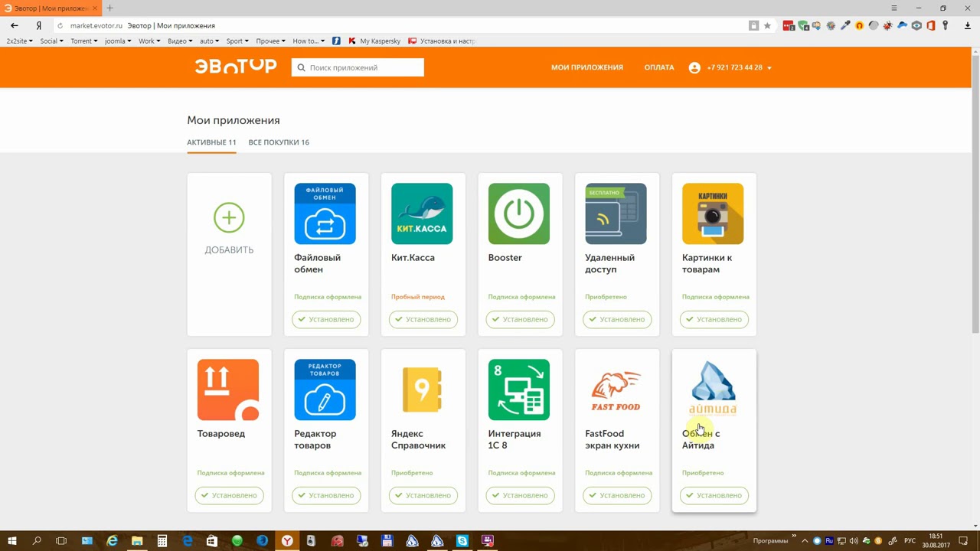Click Установлено button under Кит.Касса
Image resolution: width=980 pixels, height=551 pixels.
(423, 319)
